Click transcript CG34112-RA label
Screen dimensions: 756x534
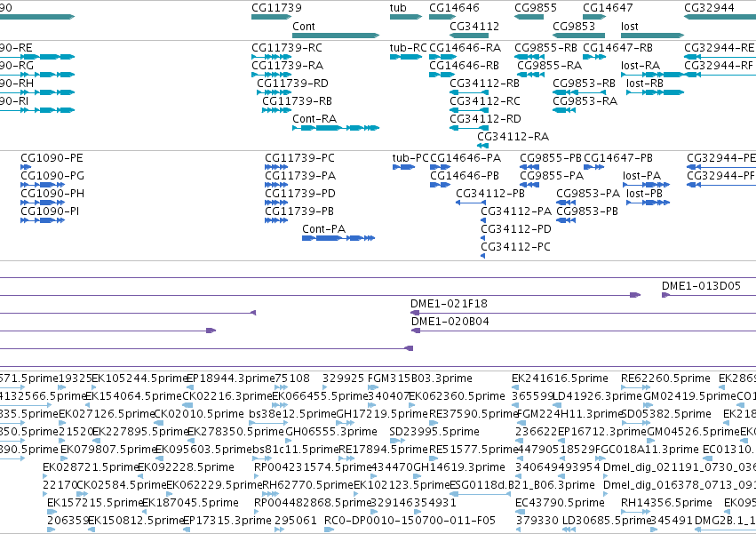pos(513,137)
